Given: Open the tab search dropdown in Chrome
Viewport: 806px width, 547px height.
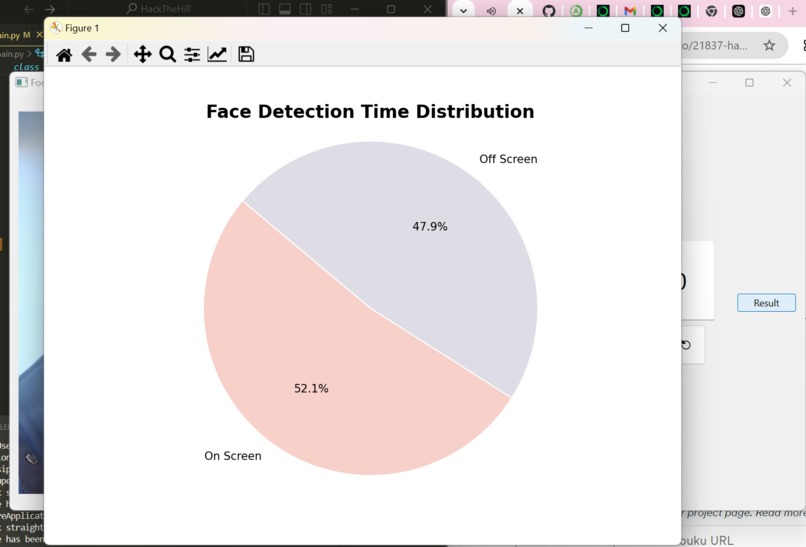Looking at the screenshot, I should click(463, 11).
